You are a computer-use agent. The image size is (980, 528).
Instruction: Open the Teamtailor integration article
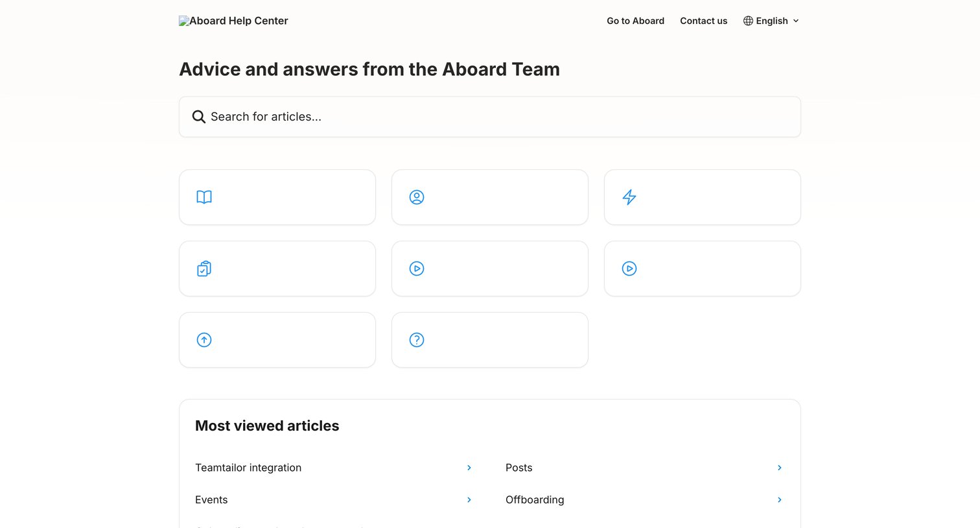(x=334, y=468)
